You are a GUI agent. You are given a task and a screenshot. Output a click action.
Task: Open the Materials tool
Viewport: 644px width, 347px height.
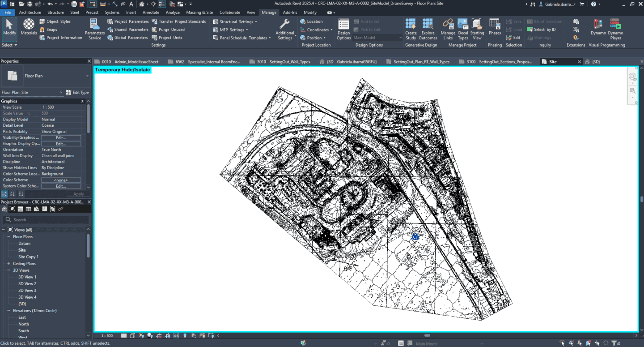[29, 27]
